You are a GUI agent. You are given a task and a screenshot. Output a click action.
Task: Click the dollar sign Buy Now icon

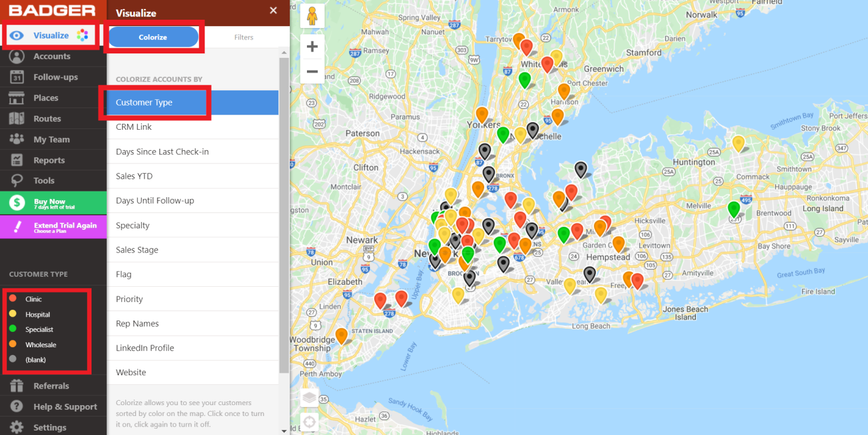17,203
